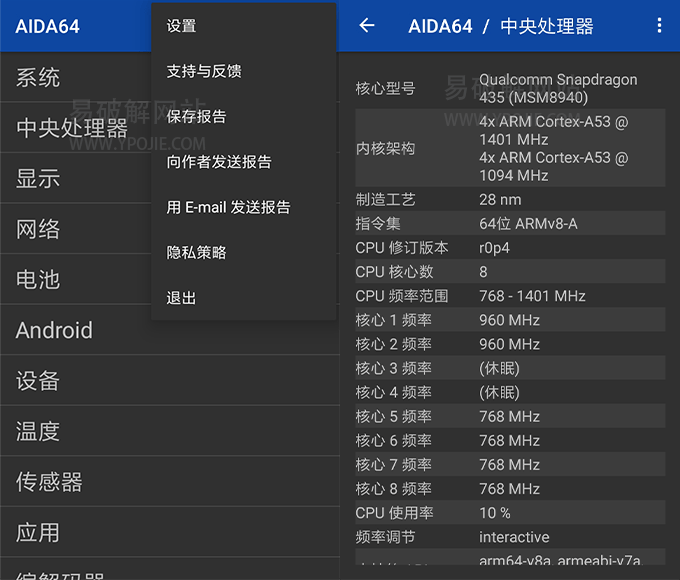This screenshot has height=580, width=680.
Task: Open the 应用 category
Action: (x=170, y=532)
